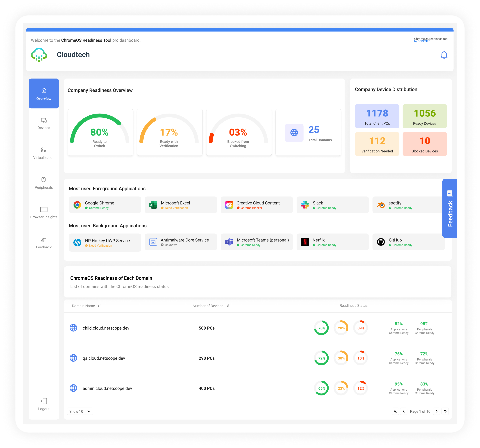Image resolution: width=480 pixels, height=448 pixels.
Task: Go to Browser Insights
Action: coord(44,212)
